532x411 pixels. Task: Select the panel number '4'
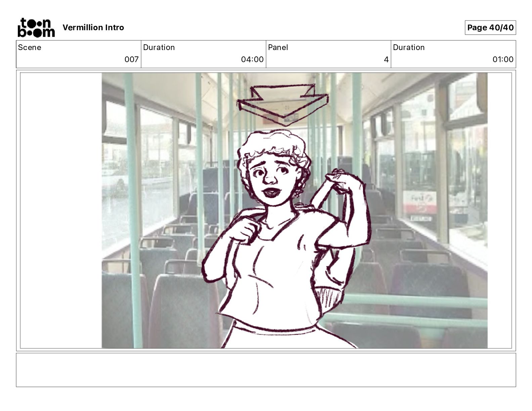[x=386, y=59]
